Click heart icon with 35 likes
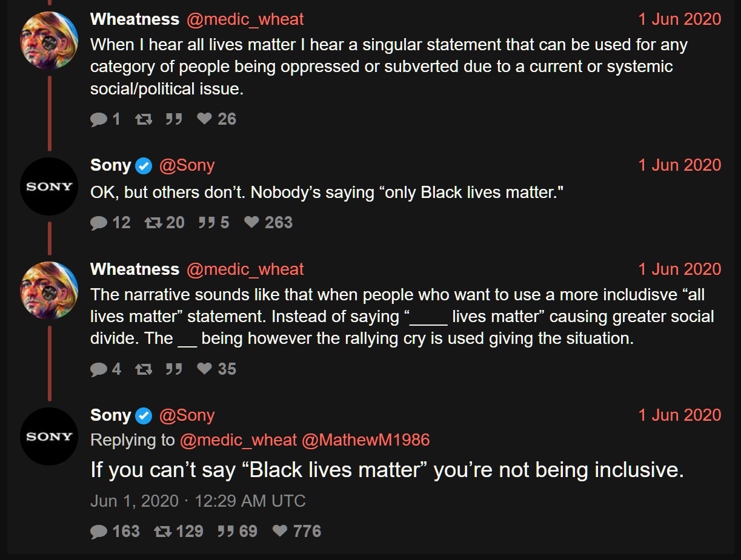 205,369
